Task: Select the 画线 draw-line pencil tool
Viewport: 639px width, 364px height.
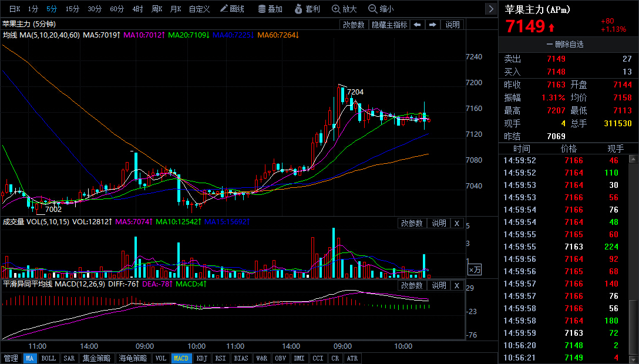Action: pos(233,9)
